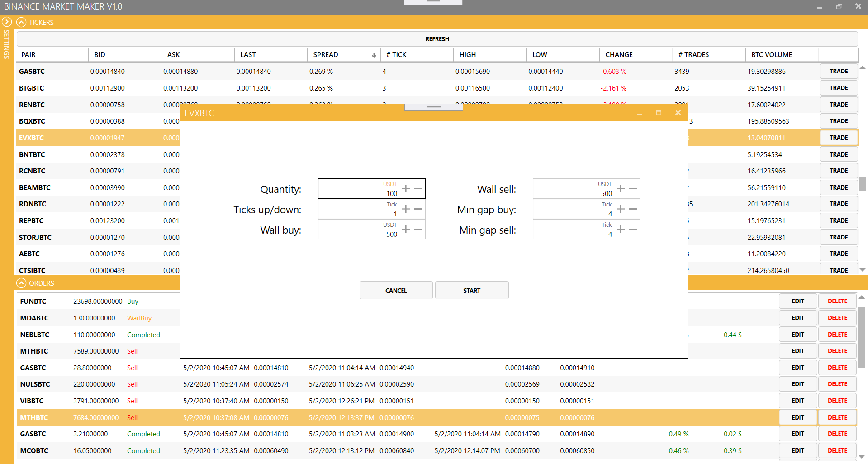Increase the Quantity value with plus
Image resolution: width=868 pixels, height=464 pixels.
[x=406, y=189]
